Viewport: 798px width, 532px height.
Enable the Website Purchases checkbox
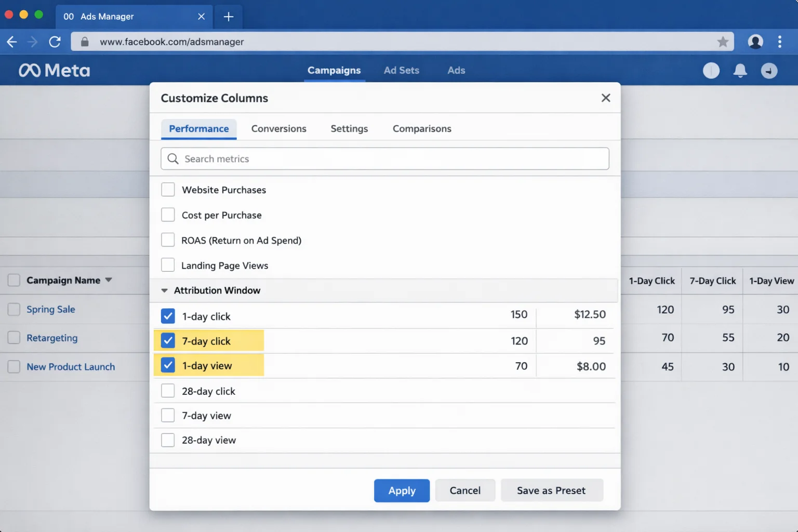[168, 189]
